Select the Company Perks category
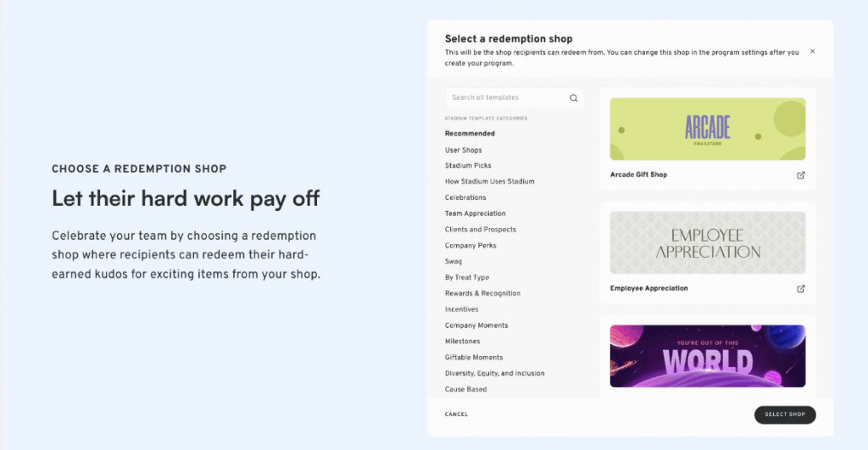Viewport: 868px width, 450px height. (470, 246)
